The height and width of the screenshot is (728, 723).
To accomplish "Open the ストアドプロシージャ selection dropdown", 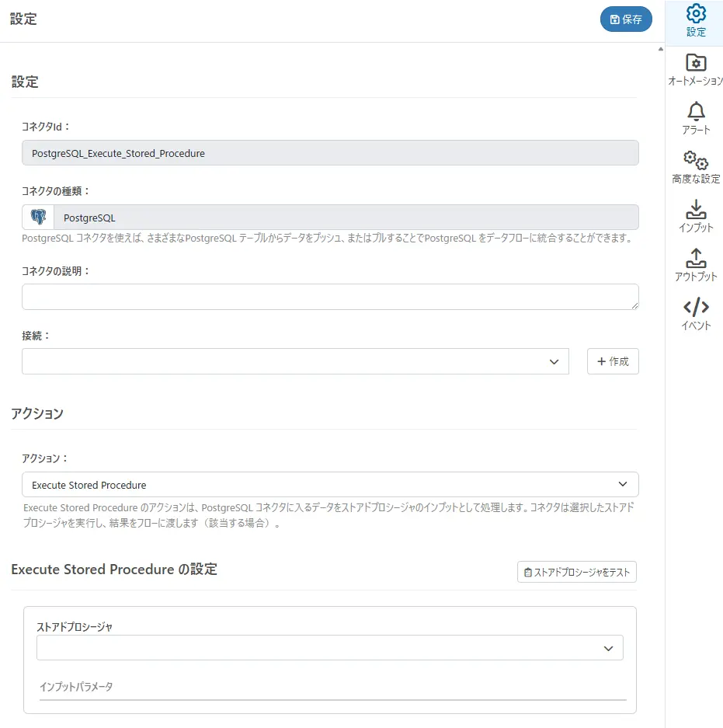I will [x=329, y=648].
